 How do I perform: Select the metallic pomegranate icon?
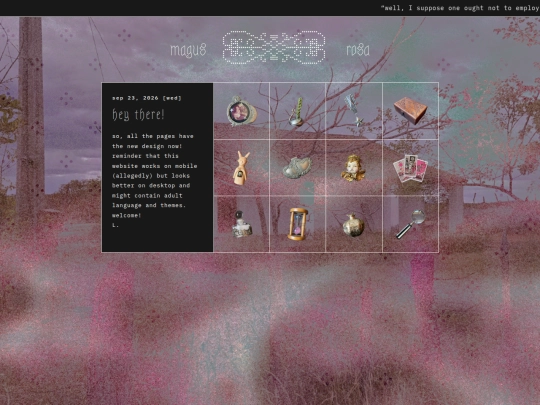tap(353, 225)
